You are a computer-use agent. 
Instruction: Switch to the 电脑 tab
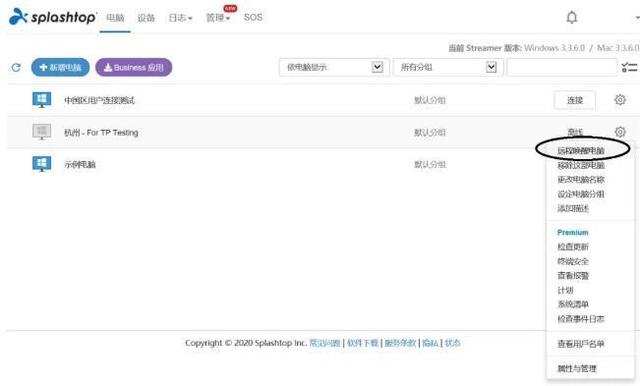click(115, 18)
